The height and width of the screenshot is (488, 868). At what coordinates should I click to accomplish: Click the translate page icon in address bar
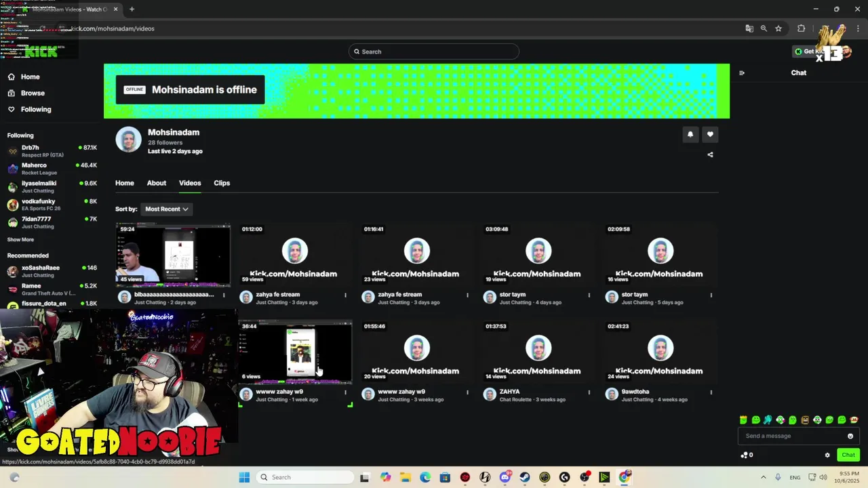[x=749, y=28]
